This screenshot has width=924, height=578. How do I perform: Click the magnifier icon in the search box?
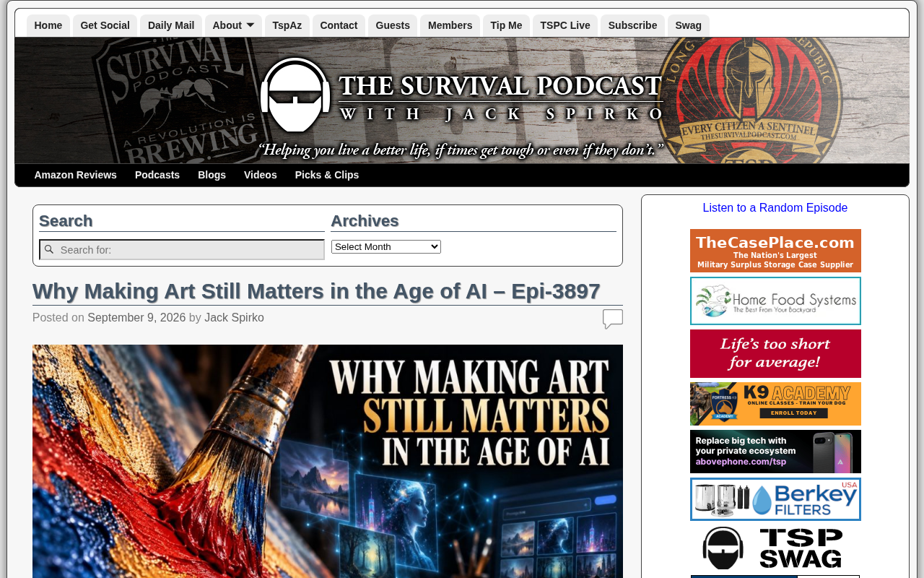tap(49, 249)
